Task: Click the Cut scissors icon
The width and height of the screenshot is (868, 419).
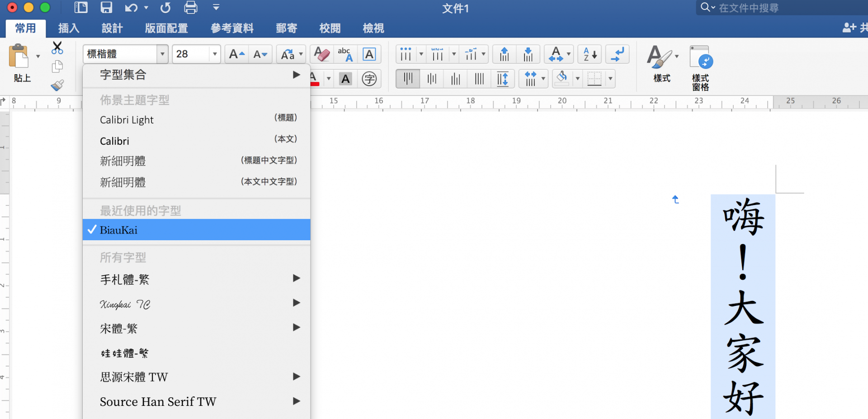Action: point(57,48)
